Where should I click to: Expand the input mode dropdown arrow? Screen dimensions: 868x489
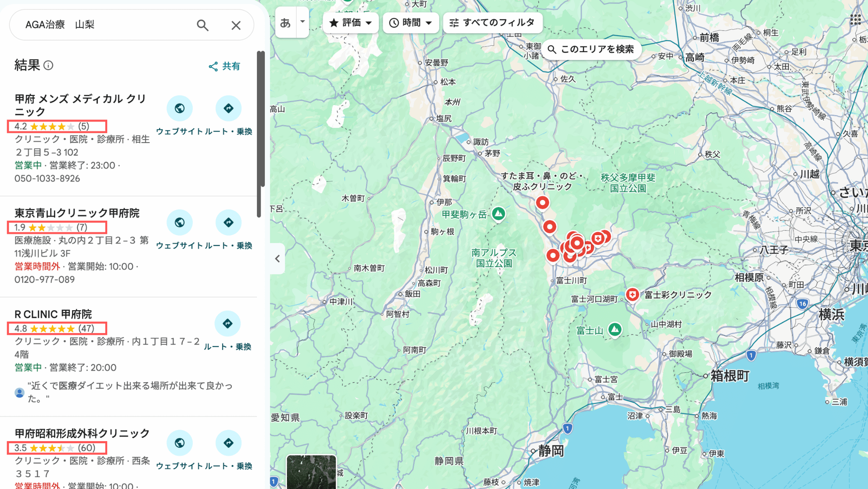coord(303,22)
